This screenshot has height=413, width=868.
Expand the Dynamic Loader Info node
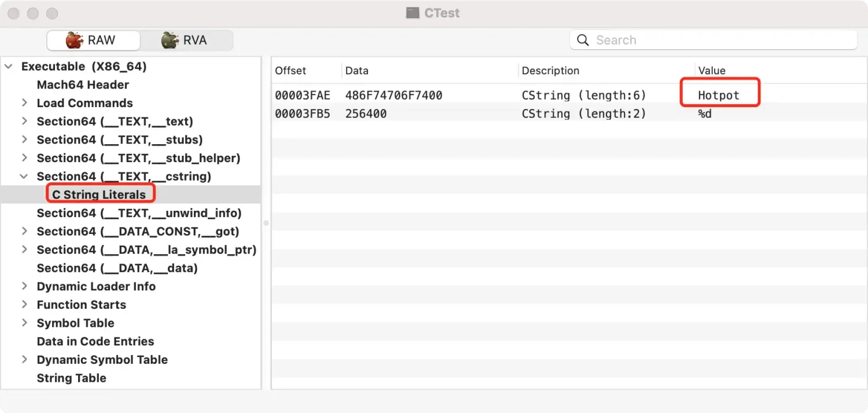(x=24, y=287)
